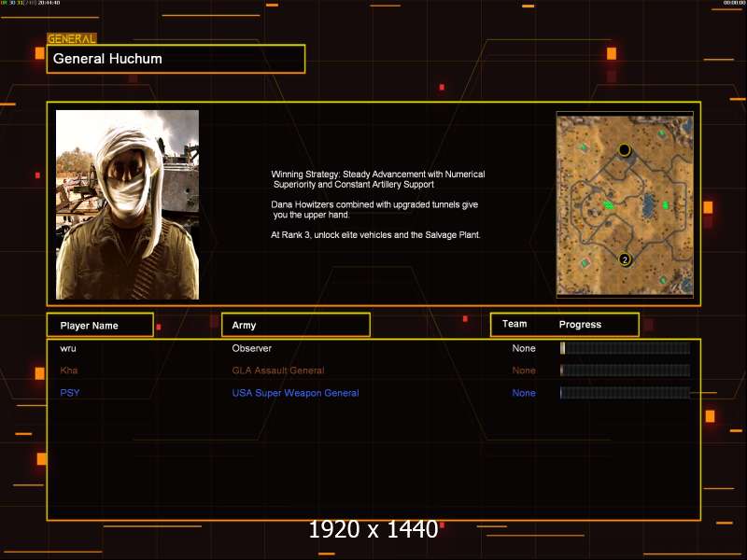Image resolution: width=747 pixels, height=560 pixels.
Task: Select start position marker 2 on map
Action: click(625, 259)
